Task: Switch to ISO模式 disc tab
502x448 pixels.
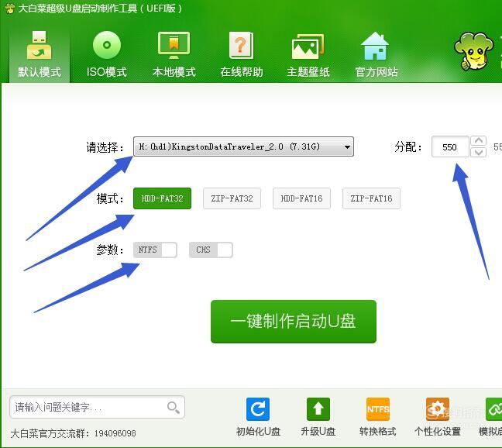Action: pyautogui.click(x=107, y=54)
